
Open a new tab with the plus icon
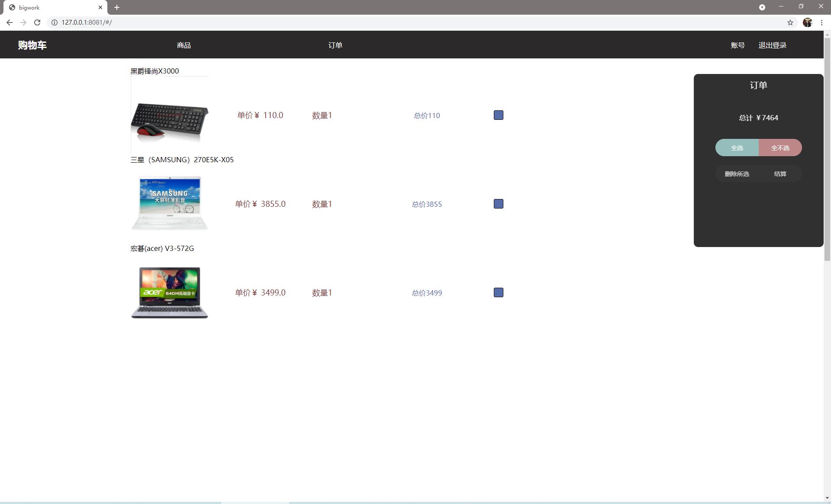tap(117, 7)
